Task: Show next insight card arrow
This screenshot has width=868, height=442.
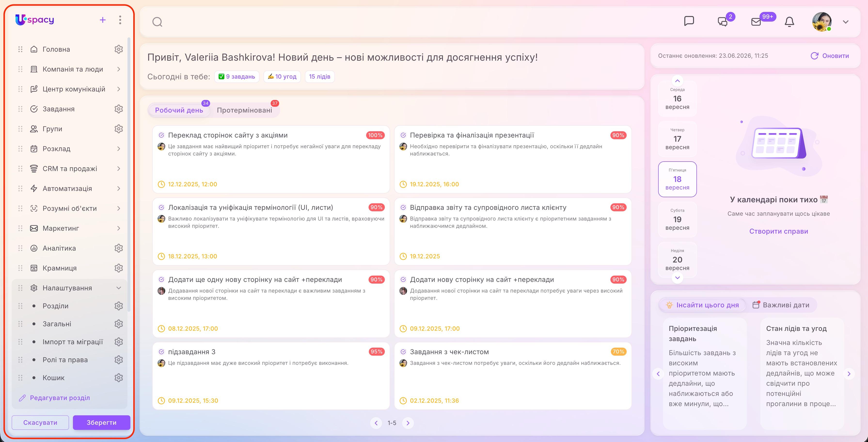Action: pos(849,374)
